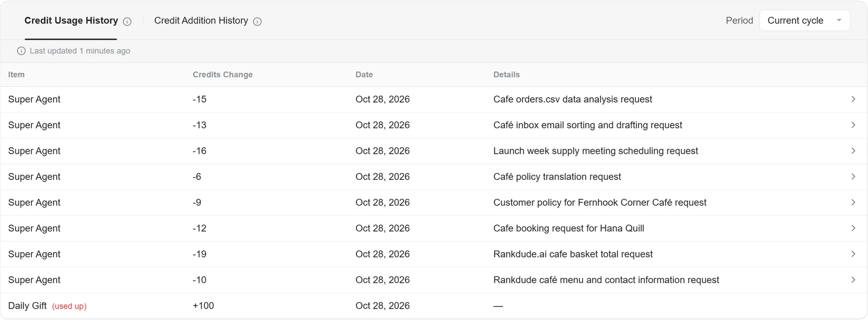Switch to Credit Usage History tab
Viewport: 868px width, 320px height.
click(71, 21)
